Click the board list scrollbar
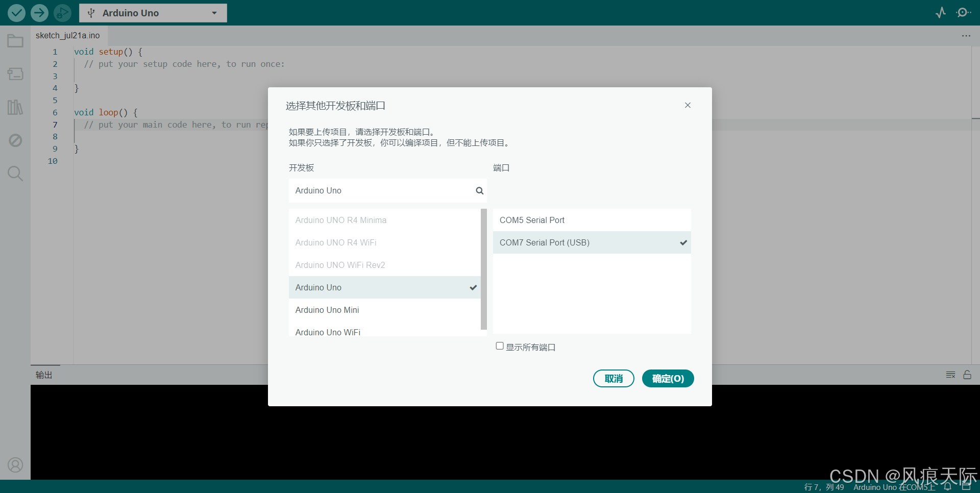This screenshot has width=980, height=493. 484,269
